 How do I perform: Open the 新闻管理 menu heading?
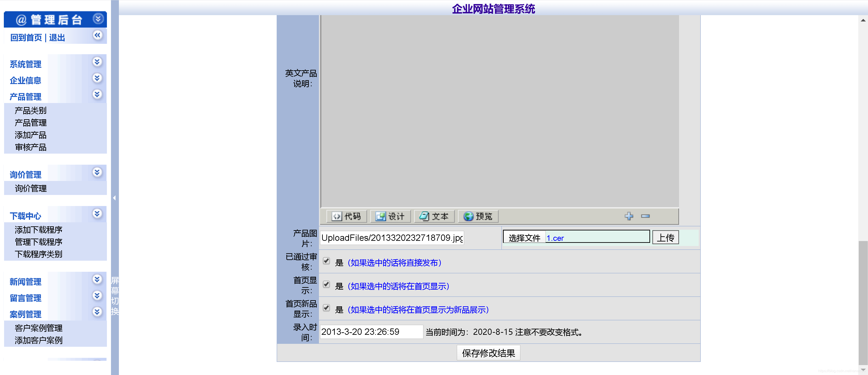tap(26, 282)
